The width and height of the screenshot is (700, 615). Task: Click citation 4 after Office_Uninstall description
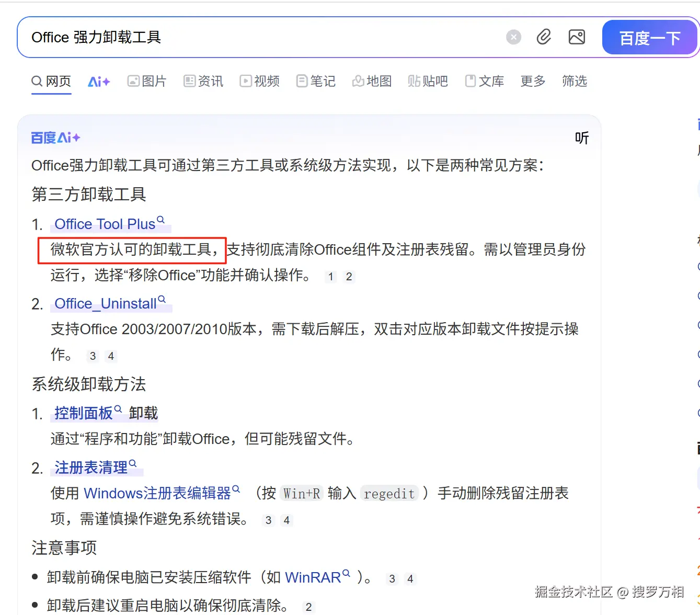(111, 356)
